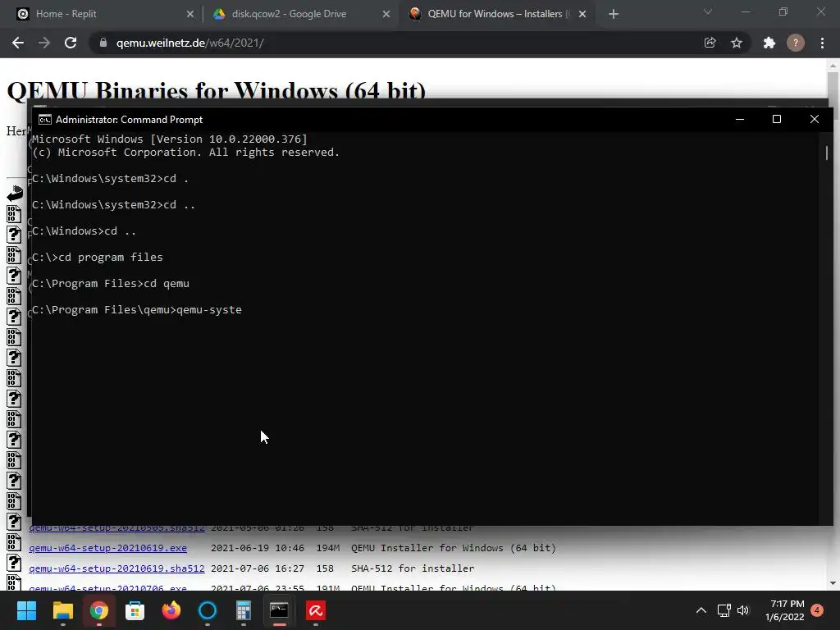Open qemu-w64-setup-20210619.exe link

pos(107,547)
